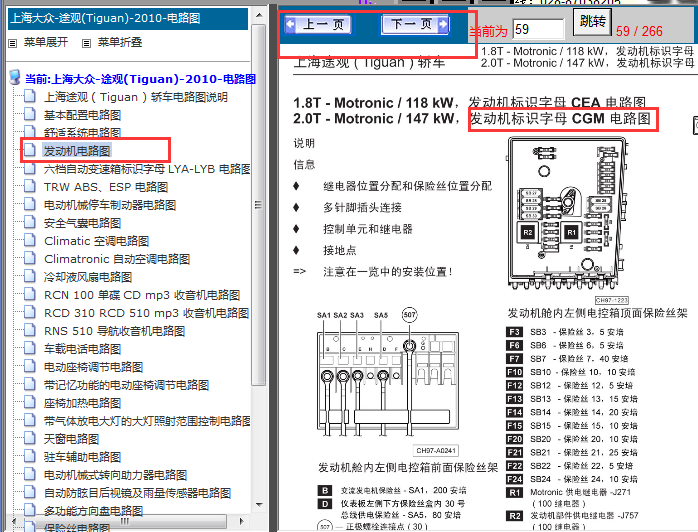This screenshot has width=698, height=532.
Task: Open 电动机械式转向助力器电路图
Action: pyautogui.click(x=115, y=475)
